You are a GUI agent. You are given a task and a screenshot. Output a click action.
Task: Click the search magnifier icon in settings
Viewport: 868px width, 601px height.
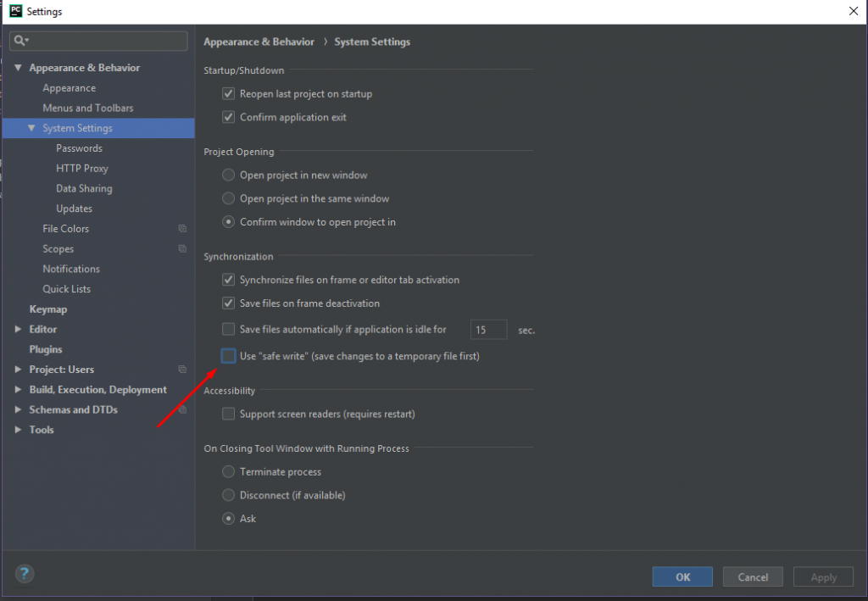pos(20,41)
